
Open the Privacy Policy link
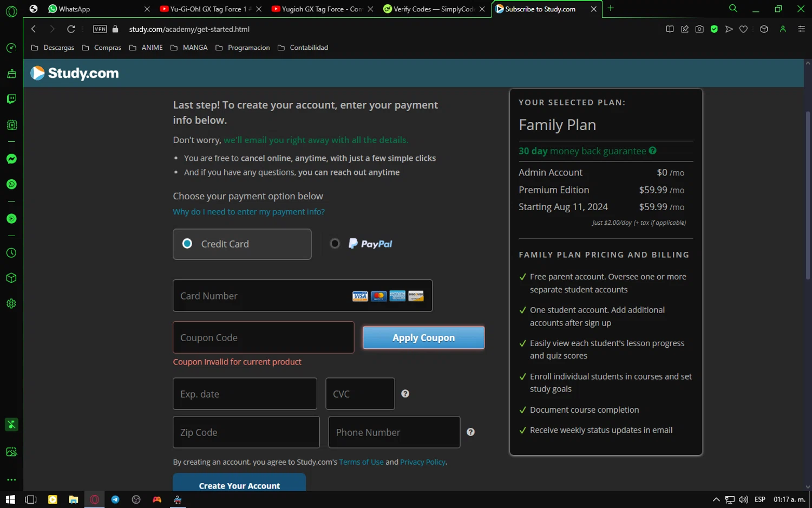pos(423,462)
